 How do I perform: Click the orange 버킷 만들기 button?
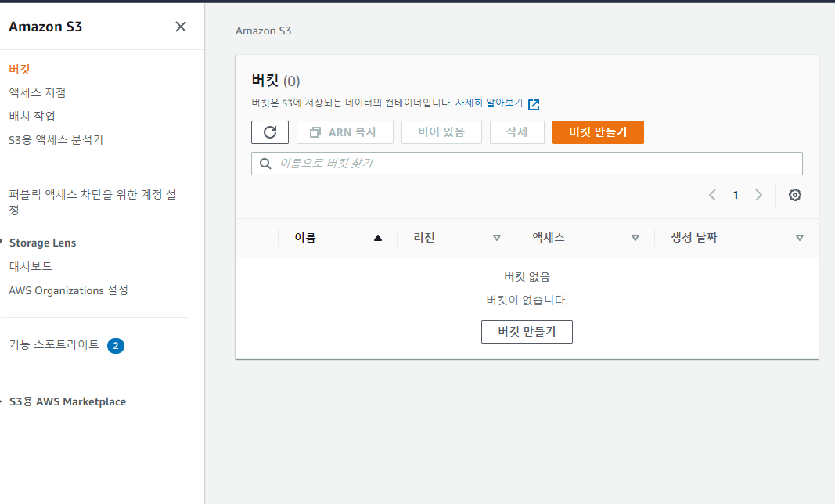[x=598, y=132]
